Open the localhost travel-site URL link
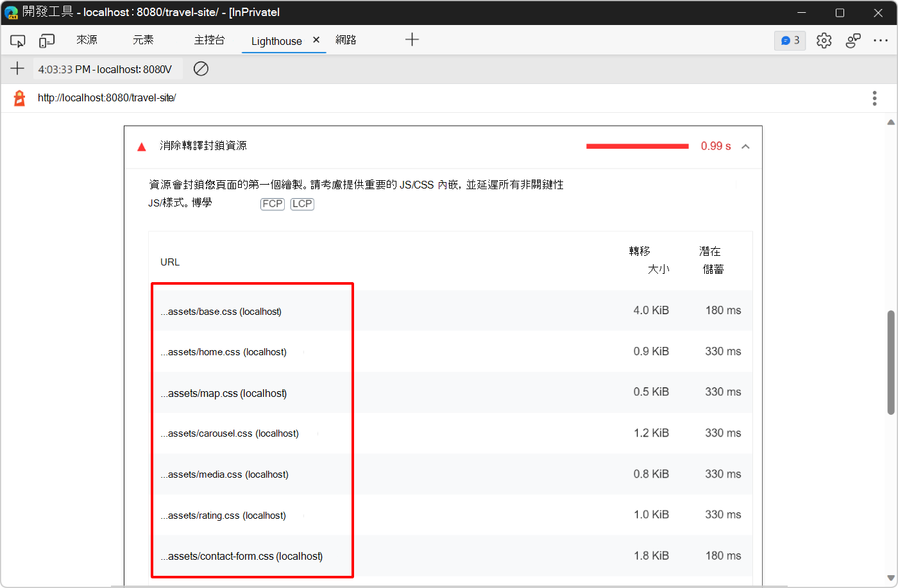The image size is (898, 588). coord(107,97)
